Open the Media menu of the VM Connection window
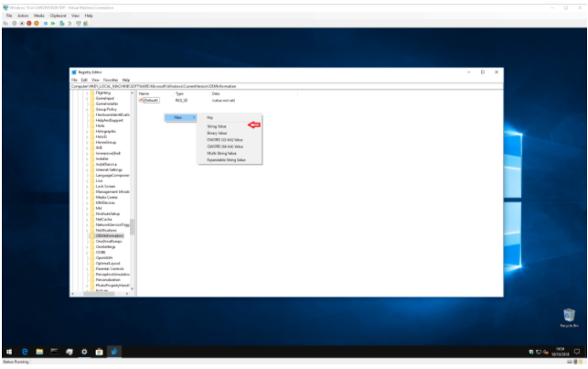 [39, 16]
